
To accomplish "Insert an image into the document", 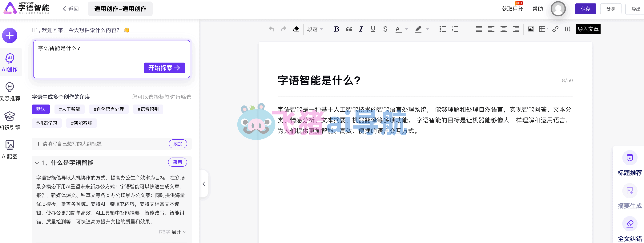I will (531, 29).
